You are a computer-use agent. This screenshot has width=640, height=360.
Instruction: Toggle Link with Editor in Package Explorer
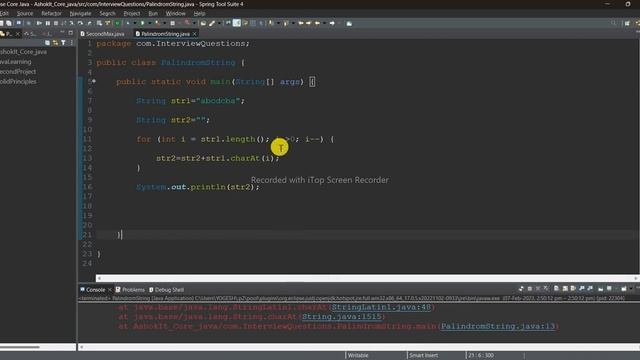(x=55, y=42)
